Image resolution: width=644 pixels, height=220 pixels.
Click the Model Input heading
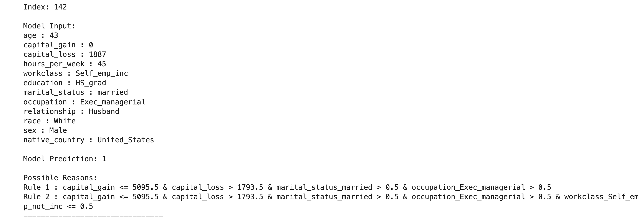click(49, 26)
